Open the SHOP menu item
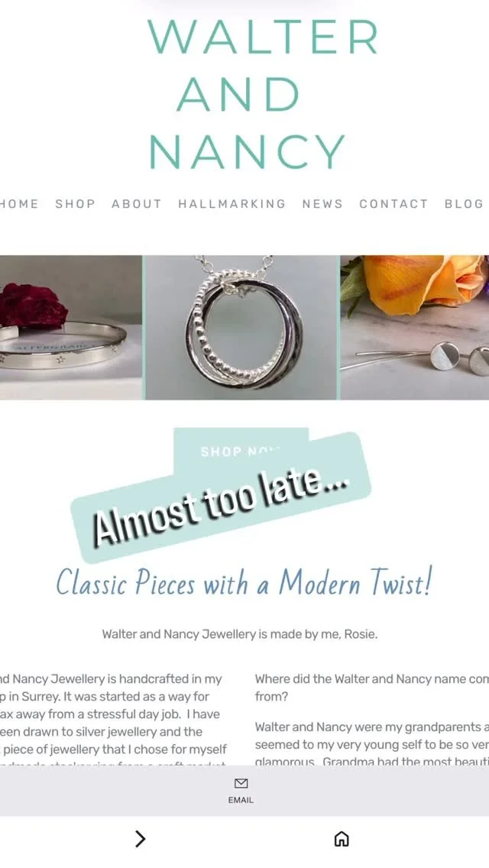 [x=76, y=204]
